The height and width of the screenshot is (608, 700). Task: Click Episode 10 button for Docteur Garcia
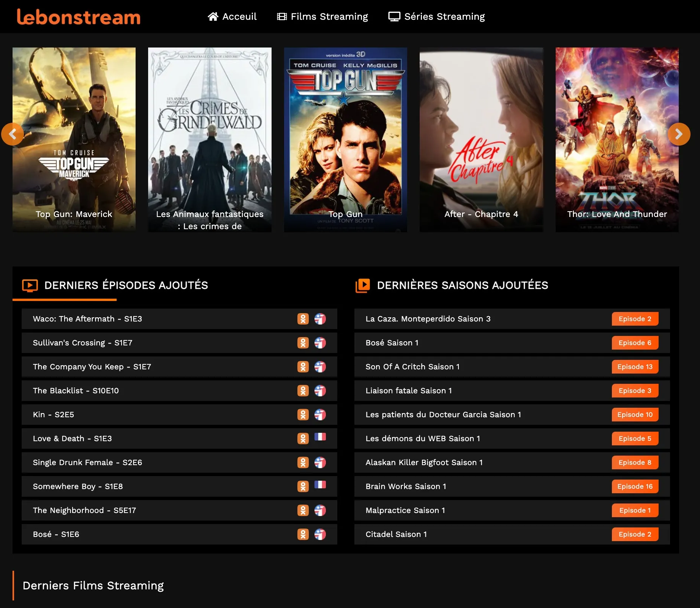[x=635, y=415]
